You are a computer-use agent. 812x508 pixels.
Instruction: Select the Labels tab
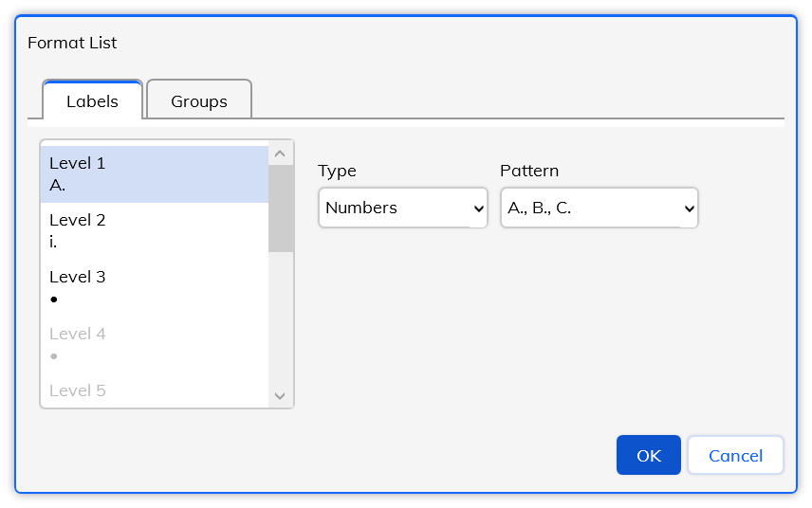[x=92, y=100]
